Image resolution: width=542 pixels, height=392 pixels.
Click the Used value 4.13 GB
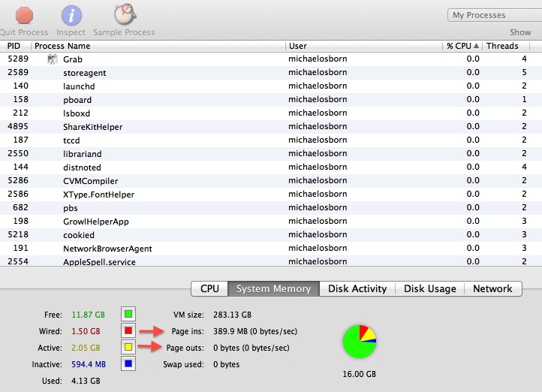86,381
